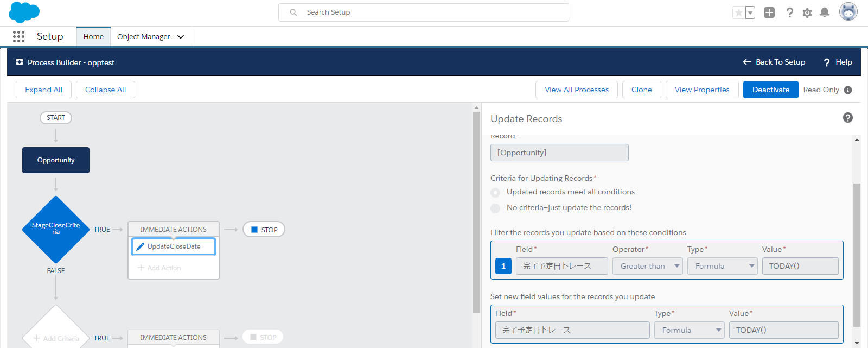Viewport: 868px width, 348px height.
Task: Click the search magnifier icon
Action: click(293, 12)
